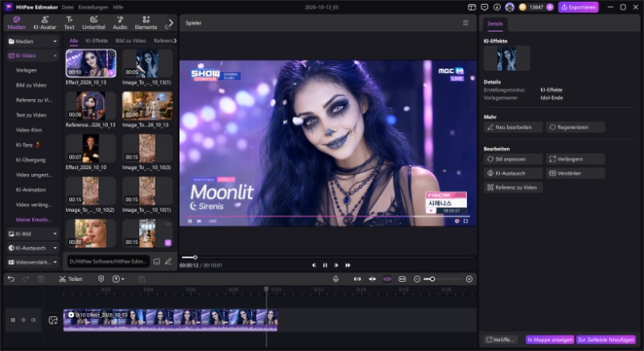Show more tools with the toolbar arrow
644x351 pixels.
coord(171,23)
